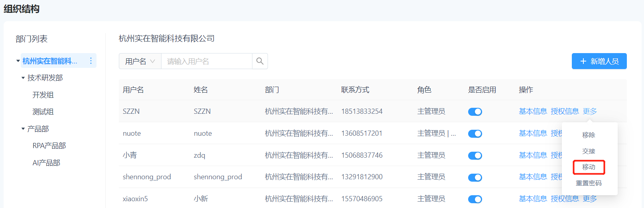This screenshot has width=644, height=208.
Task: Toggle the xiaoxin5 enabled switch
Action: click(x=475, y=199)
